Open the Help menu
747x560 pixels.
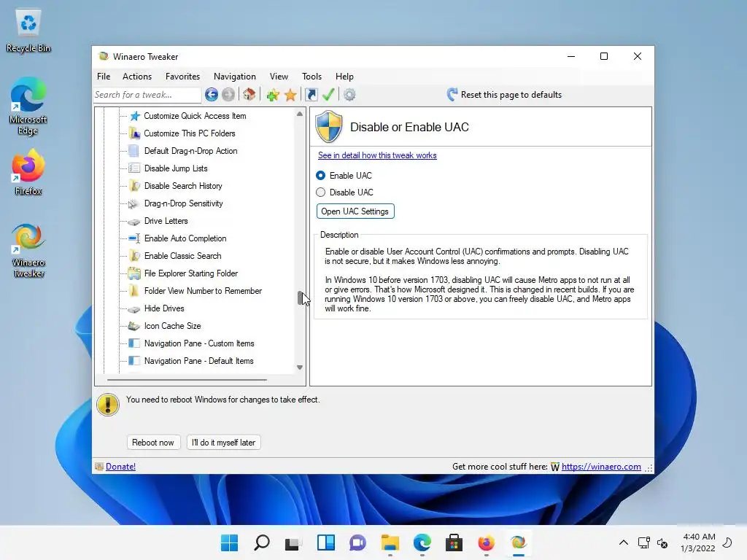pyautogui.click(x=344, y=76)
